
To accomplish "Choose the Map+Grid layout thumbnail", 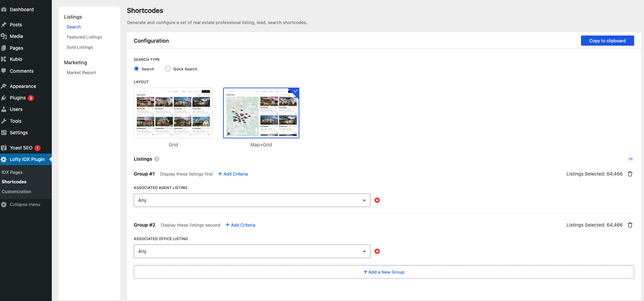I will 261,113.
